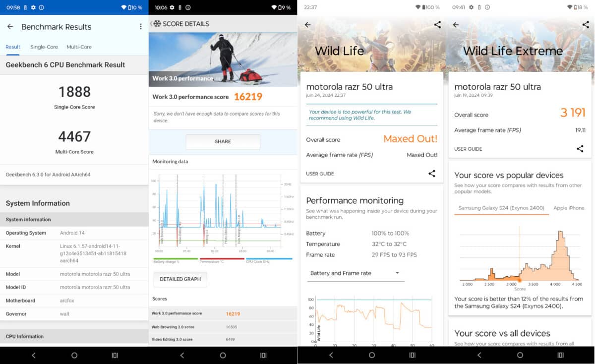
Task: Share from Wild Life Extreme header icon
Action: [x=586, y=25]
